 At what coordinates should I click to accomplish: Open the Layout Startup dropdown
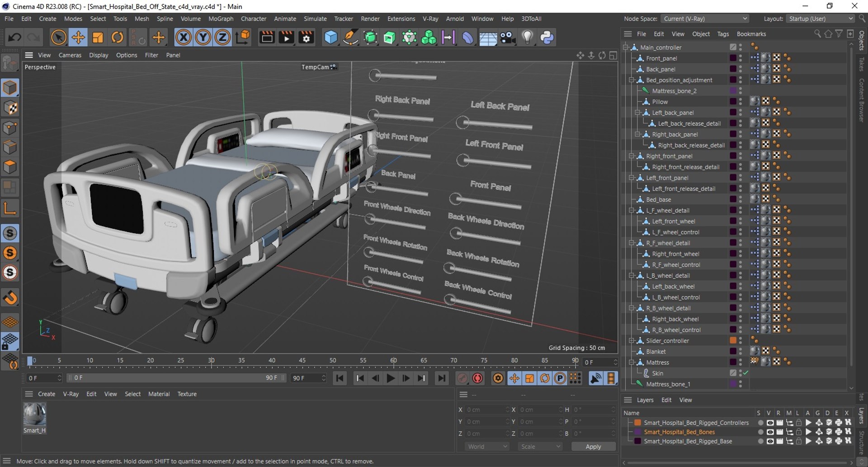820,19
